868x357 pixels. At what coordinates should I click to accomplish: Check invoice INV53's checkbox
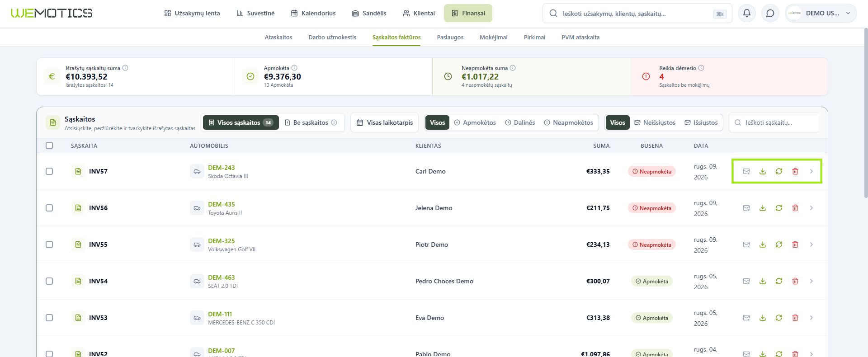point(49,318)
